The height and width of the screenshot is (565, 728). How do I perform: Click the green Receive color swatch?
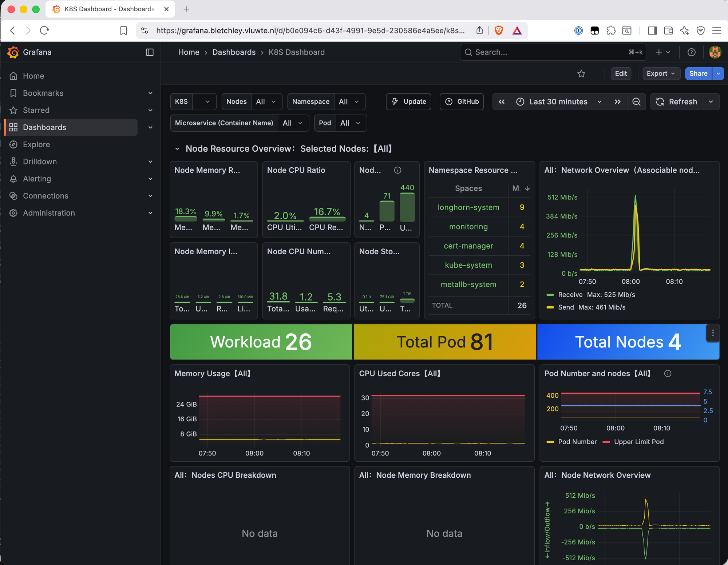(x=550, y=295)
